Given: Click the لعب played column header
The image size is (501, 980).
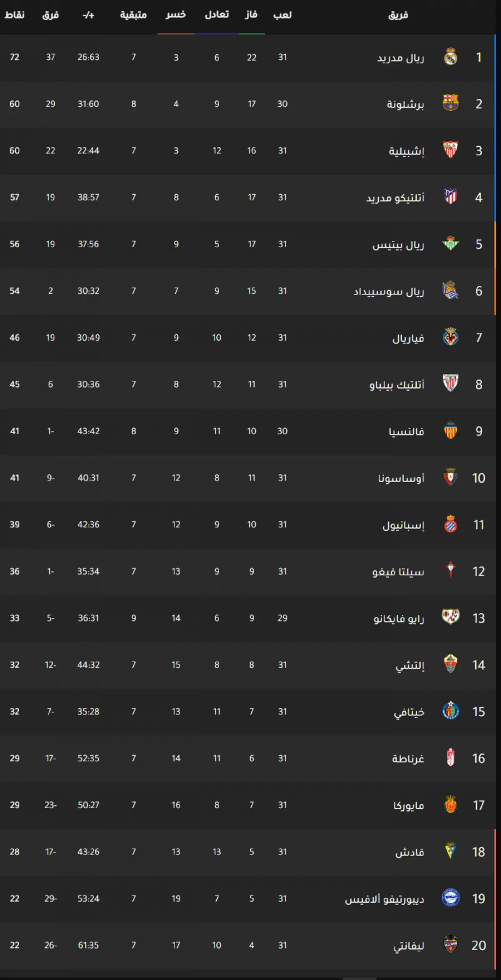Looking at the screenshot, I should [x=283, y=15].
